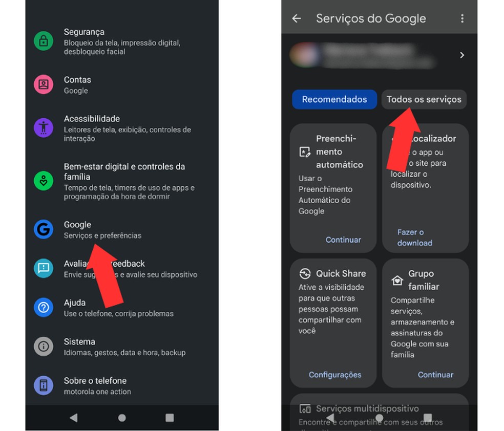Open the Segurança settings entry
The width and height of the screenshot is (504, 431).
coord(122,41)
